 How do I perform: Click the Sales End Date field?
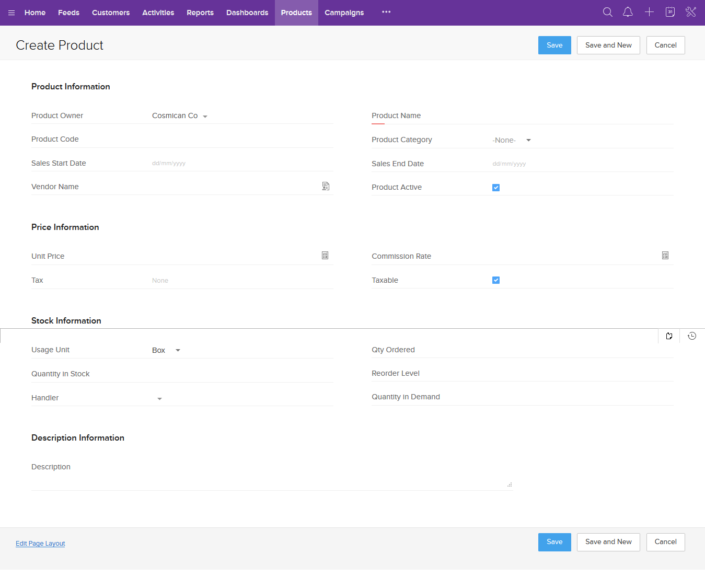pos(583,164)
